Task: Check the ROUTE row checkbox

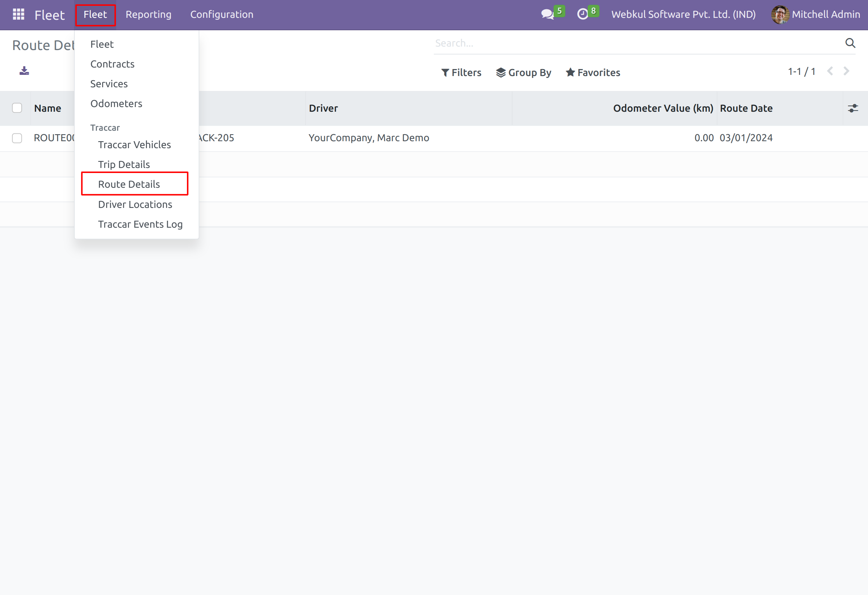Action: pos(17,138)
